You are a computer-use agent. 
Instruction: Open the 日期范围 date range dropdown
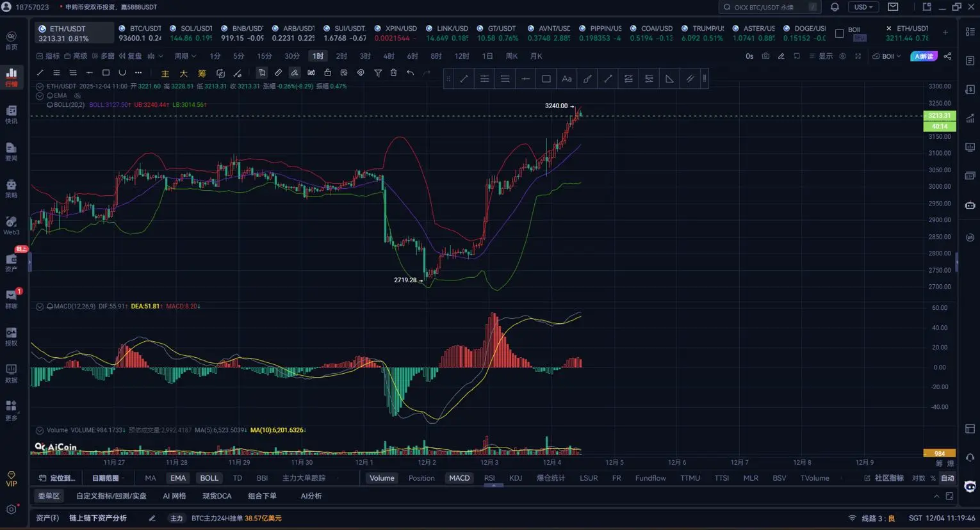tap(108, 478)
